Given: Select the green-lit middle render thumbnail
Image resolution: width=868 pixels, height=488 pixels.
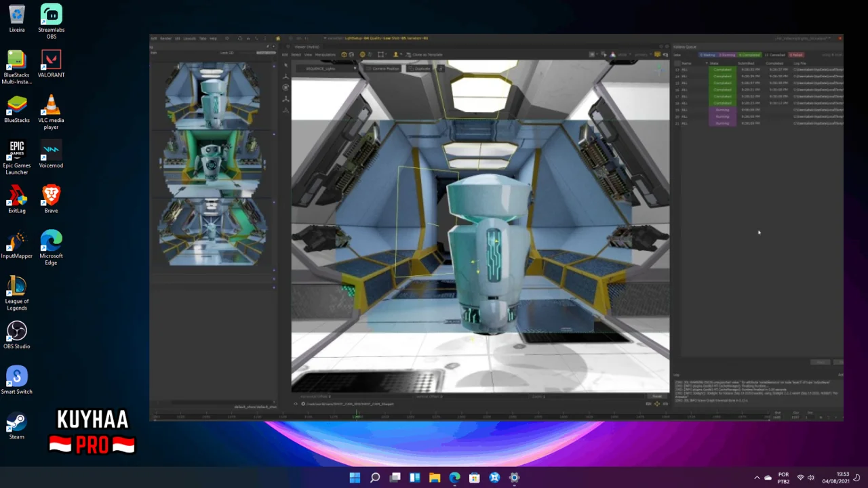Looking at the screenshot, I should pos(212,163).
